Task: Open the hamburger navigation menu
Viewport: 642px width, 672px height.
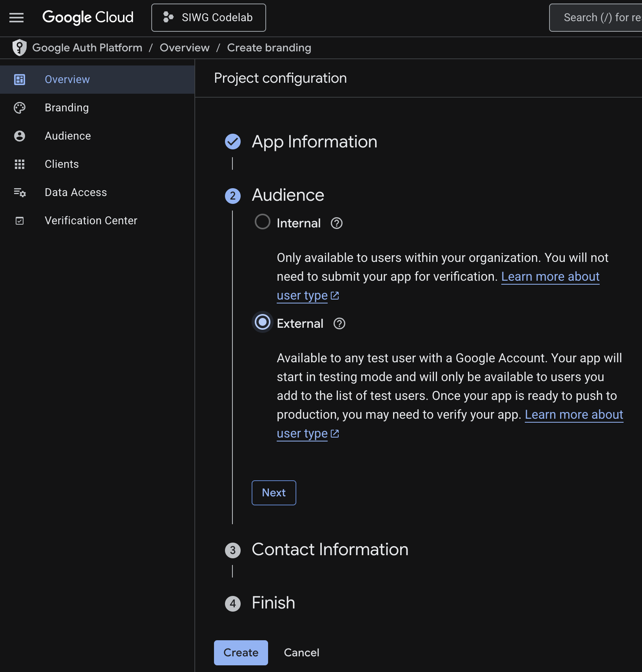Action: (16, 18)
